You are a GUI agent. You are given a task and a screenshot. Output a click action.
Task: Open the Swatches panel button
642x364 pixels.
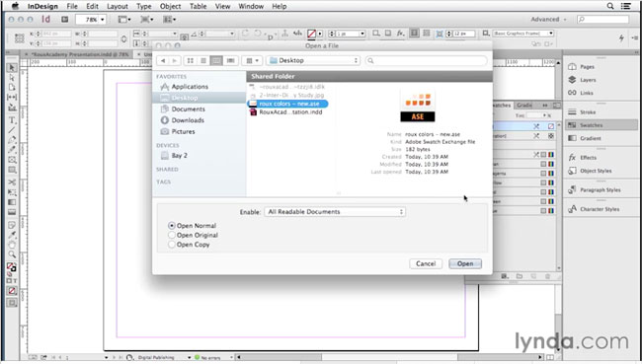click(x=601, y=125)
